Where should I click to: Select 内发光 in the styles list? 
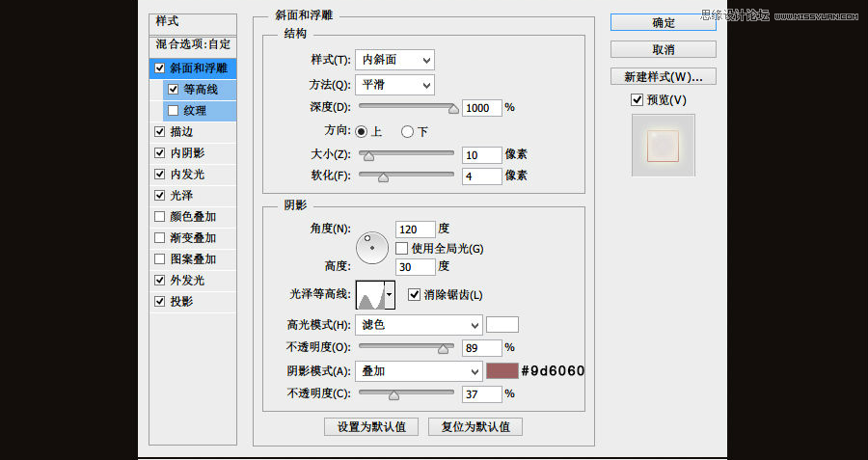pos(187,175)
